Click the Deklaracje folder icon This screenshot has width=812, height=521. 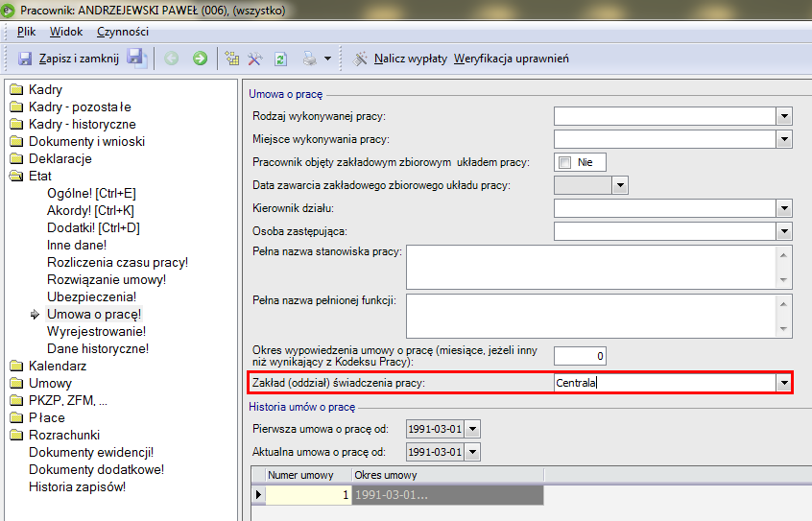click(x=16, y=158)
